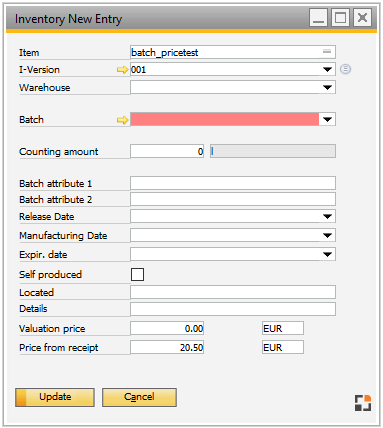The height and width of the screenshot is (428, 383).
Task: Open the Release Date dropdown
Action: (327, 216)
